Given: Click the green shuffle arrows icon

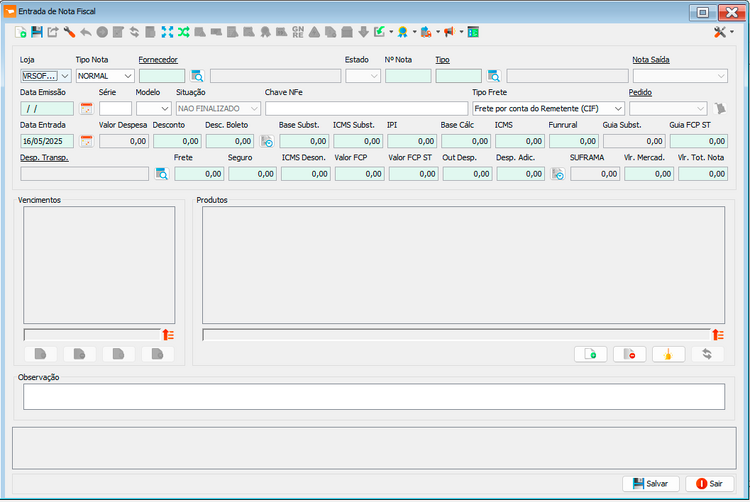Looking at the screenshot, I should coord(184,33).
